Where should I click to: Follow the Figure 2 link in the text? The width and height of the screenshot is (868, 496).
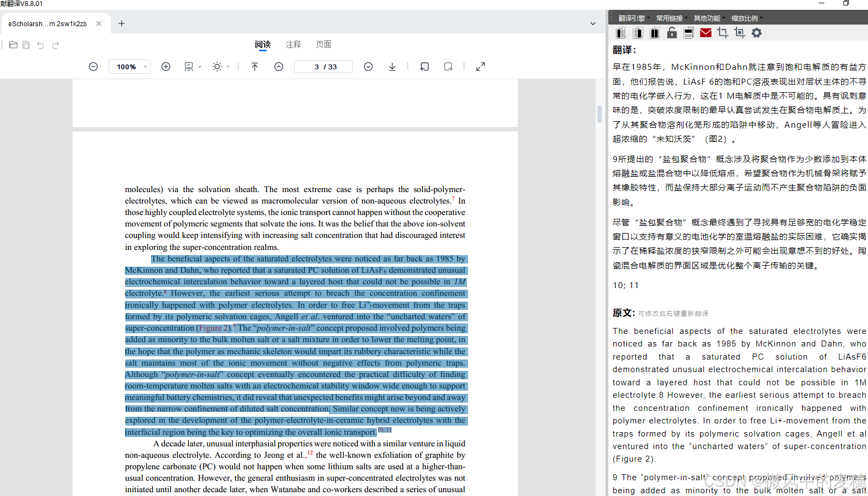214,328
